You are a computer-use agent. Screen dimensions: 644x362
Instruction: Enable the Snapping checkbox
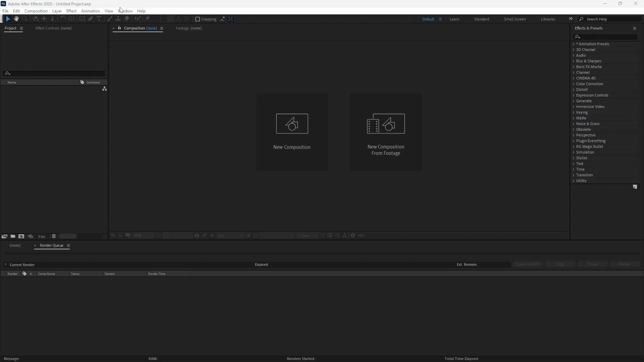[x=198, y=19]
